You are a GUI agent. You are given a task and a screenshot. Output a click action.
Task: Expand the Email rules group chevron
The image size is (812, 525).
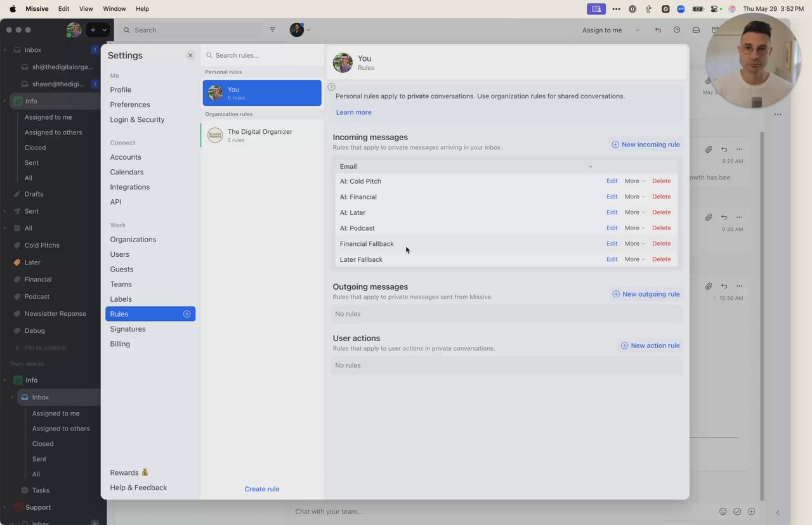coord(591,167)
